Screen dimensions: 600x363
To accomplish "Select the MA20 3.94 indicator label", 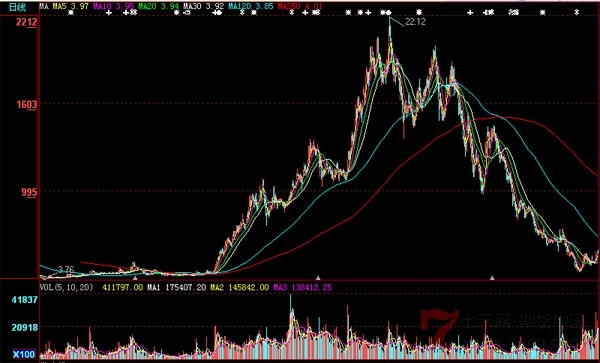I will click(x=158, y=6).
